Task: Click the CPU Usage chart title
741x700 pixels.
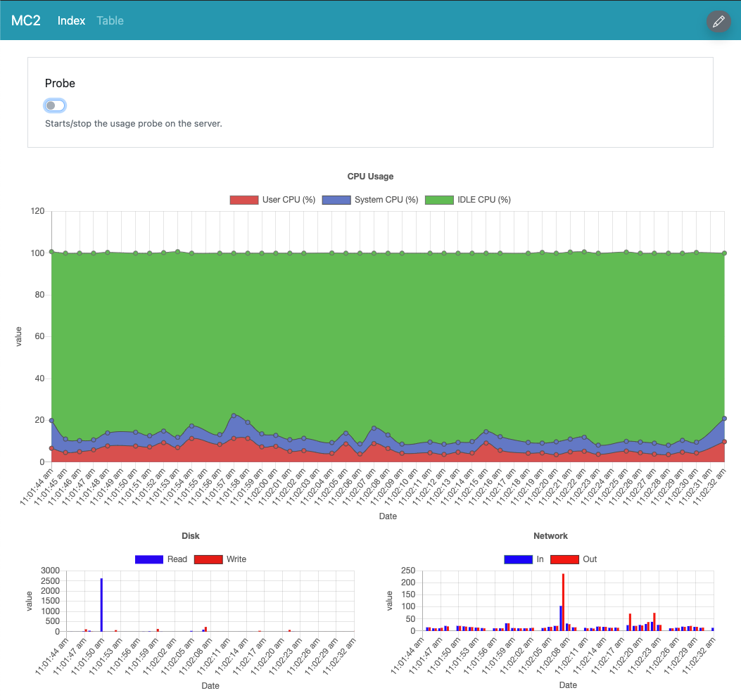Action: tap(370, 176)
